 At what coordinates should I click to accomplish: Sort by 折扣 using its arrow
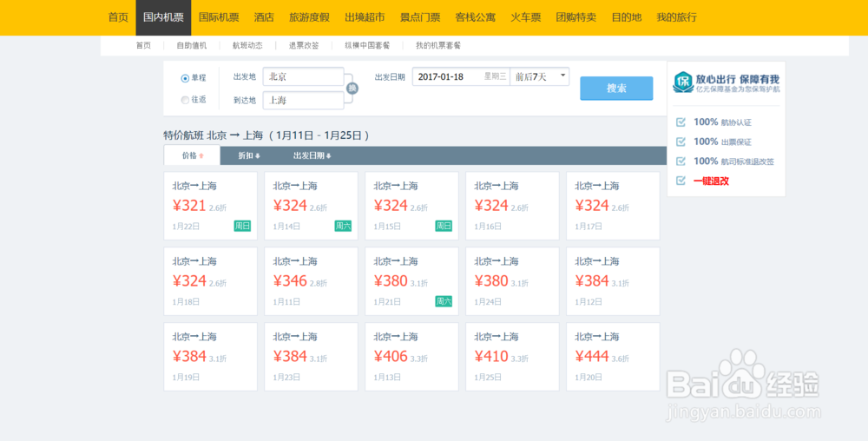point(258,156)
